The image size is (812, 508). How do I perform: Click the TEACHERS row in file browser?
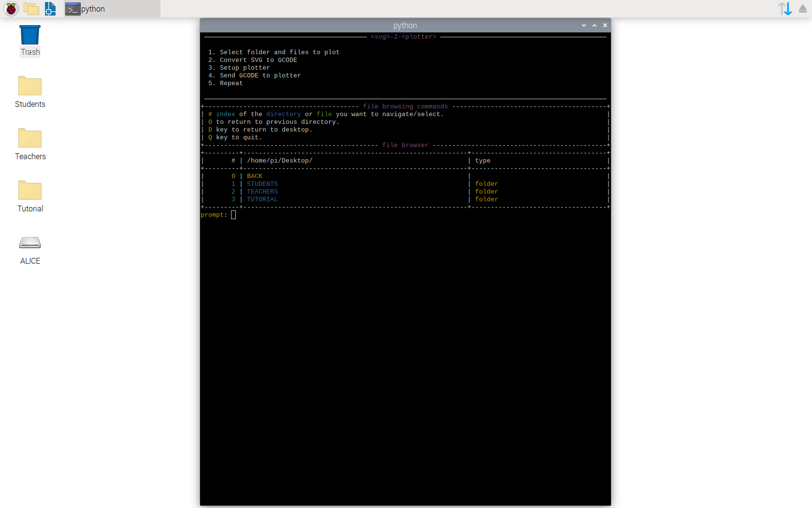click(405, 192)
